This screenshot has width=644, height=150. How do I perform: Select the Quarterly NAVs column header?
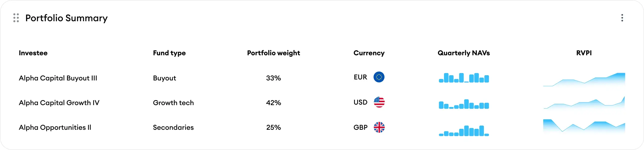[464, 53]
